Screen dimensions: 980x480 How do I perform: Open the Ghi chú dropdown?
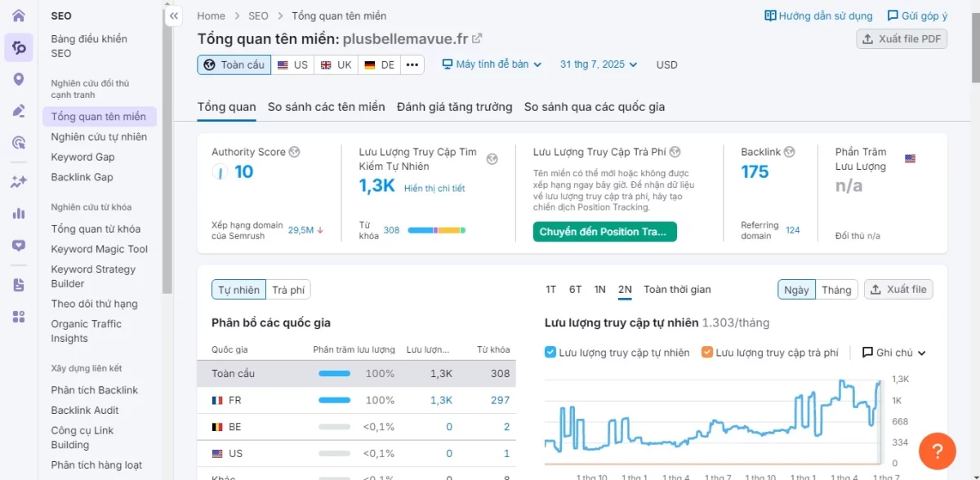pyautogui.click(x=894, y=353)
